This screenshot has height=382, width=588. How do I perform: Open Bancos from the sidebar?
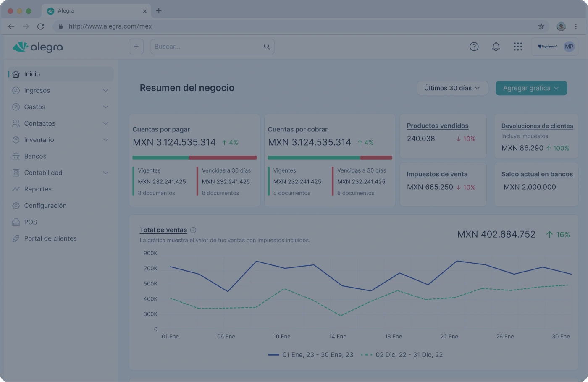coord(35,156)
